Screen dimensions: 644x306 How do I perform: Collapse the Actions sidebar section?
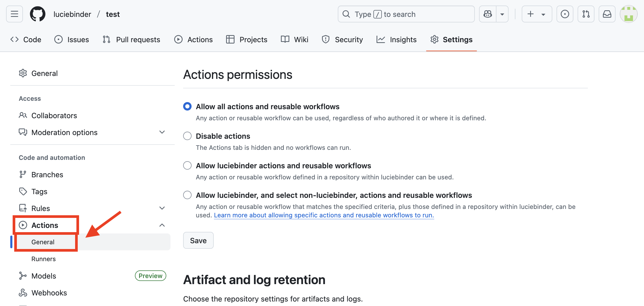click(162, 225)
